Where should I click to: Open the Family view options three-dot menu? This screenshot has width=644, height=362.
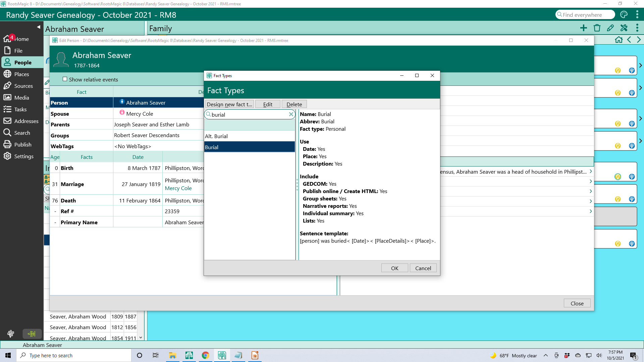pos(637,28)
